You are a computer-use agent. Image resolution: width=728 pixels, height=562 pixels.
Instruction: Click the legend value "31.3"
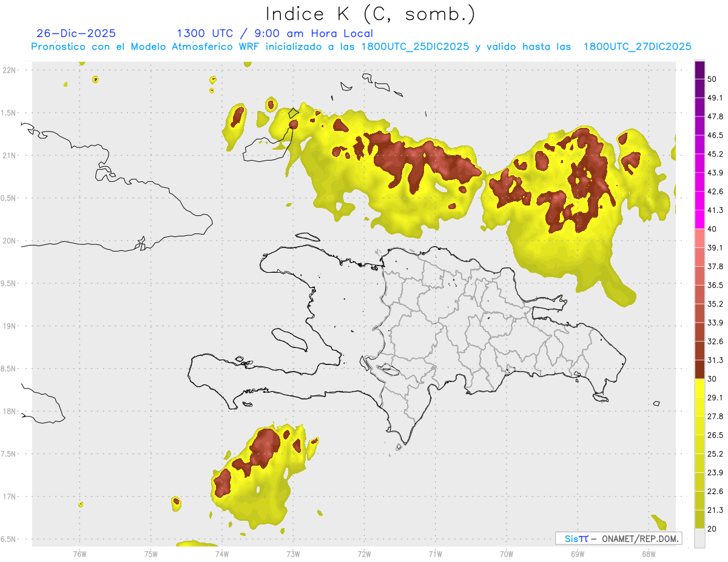pyautogui.click(x=715, y=360)
